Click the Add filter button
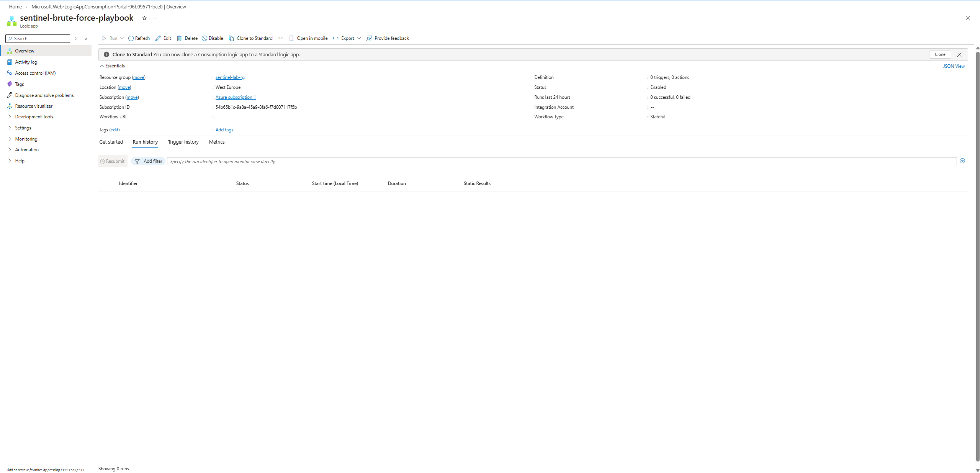The height and width of the screenshot is (473, 980). pos(148,161)
